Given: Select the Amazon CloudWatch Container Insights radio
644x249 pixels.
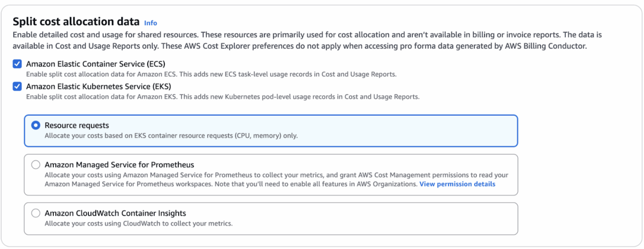Looking at the screenshot, I should (x=36, y=213).
